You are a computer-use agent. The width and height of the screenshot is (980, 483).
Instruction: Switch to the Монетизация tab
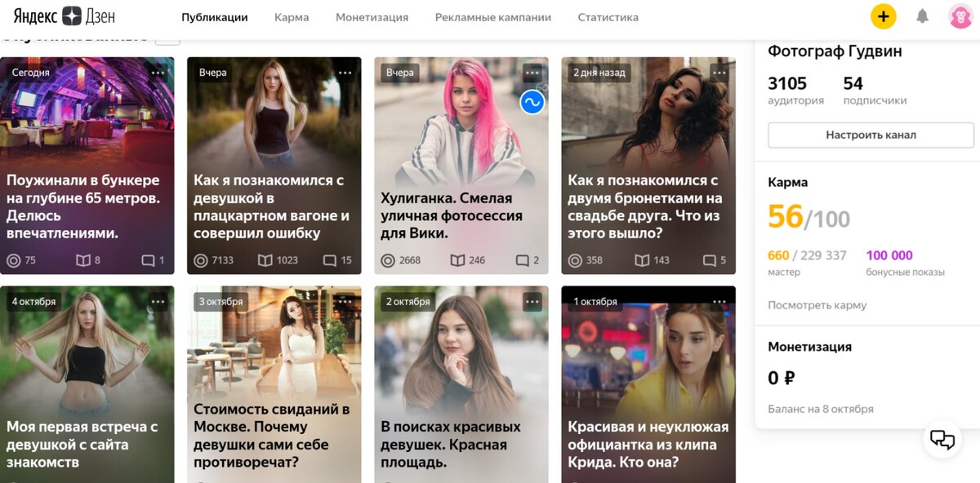point(372,17)
